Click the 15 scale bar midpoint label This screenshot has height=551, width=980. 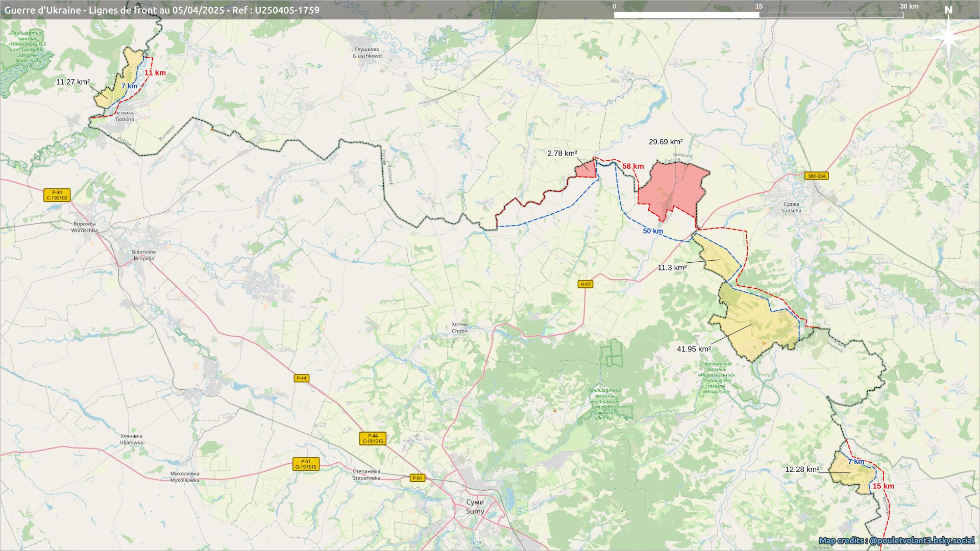coord(759,7)
